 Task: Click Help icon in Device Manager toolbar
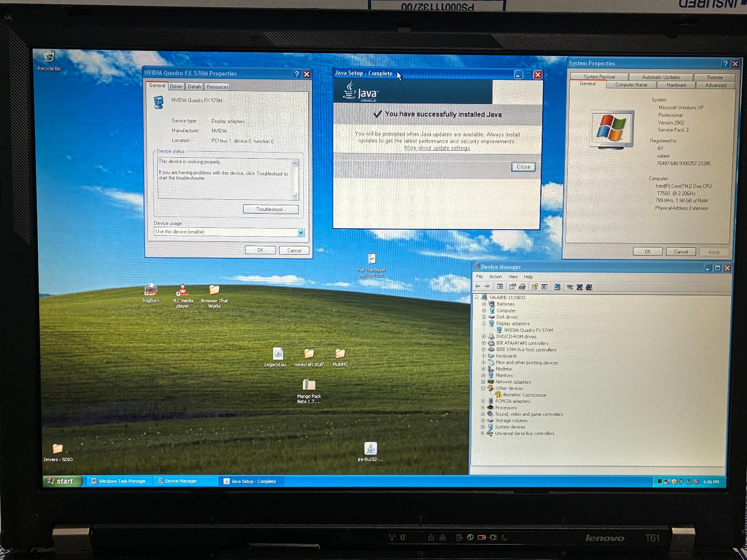(535, 287)
